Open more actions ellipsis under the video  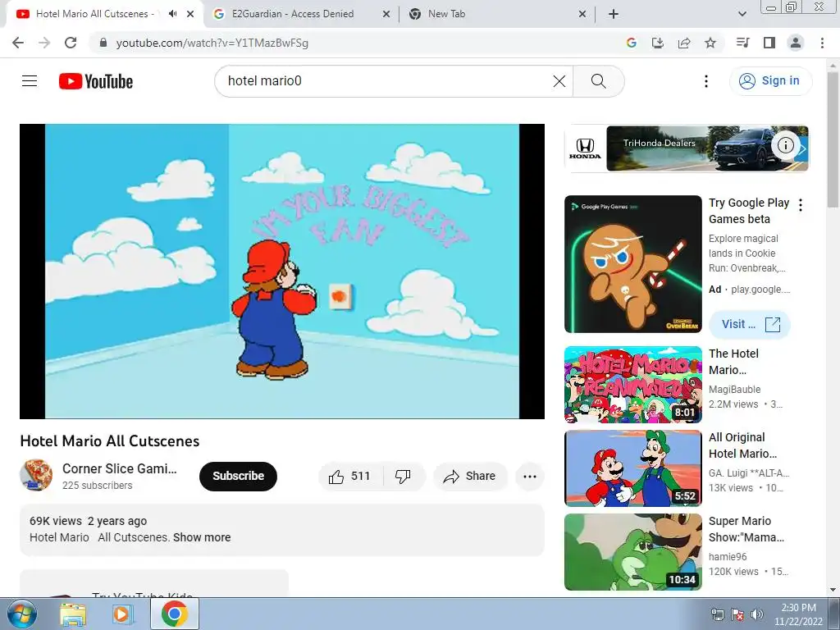(x=530, y=477)
